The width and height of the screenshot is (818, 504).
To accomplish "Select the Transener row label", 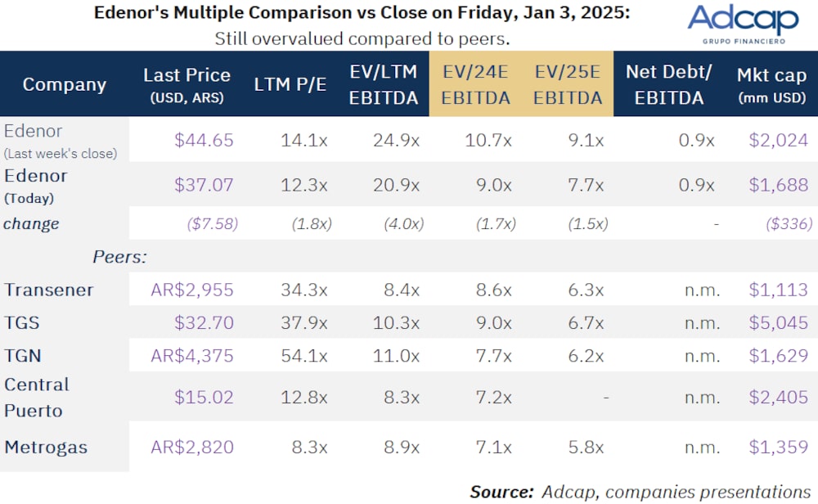I will tap(49, 290).
